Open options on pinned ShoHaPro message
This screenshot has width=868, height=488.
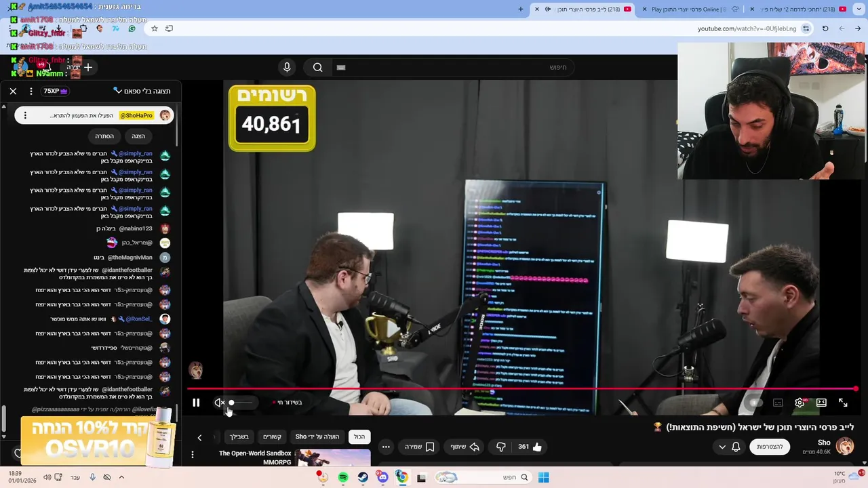pyautogui.click(x=25, y=115)
